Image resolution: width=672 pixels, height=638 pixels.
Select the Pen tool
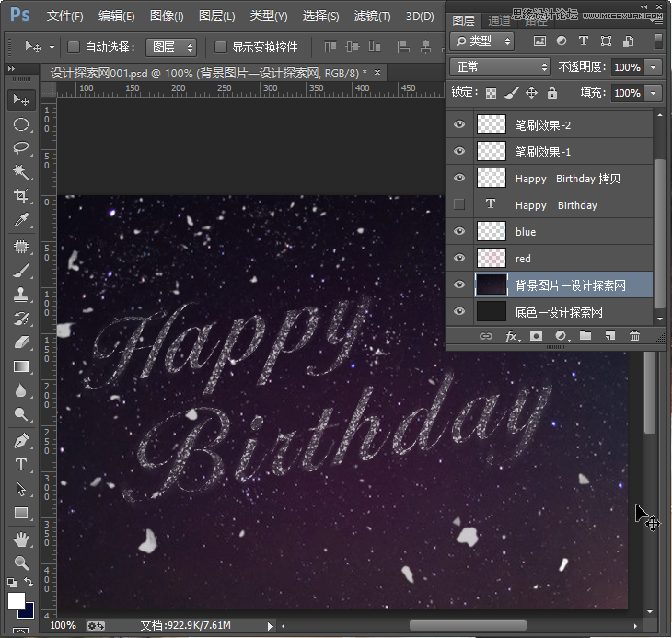20,441
